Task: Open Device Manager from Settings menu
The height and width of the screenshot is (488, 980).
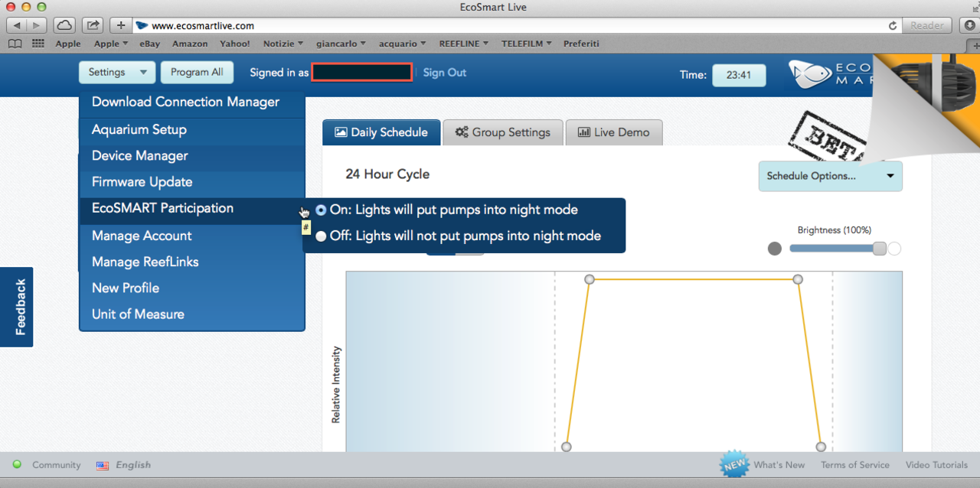Action: click(x=192, y=156)
